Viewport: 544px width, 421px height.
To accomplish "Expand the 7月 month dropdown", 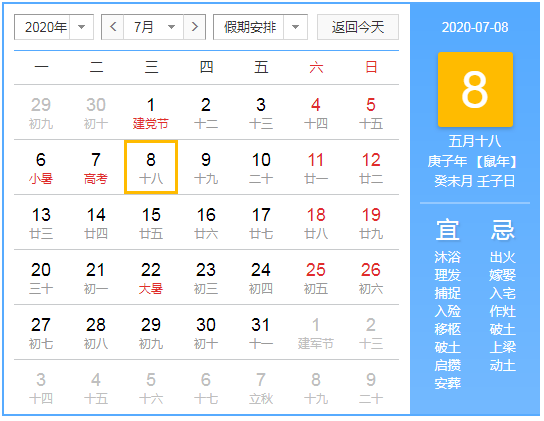I will coord(153,27).
